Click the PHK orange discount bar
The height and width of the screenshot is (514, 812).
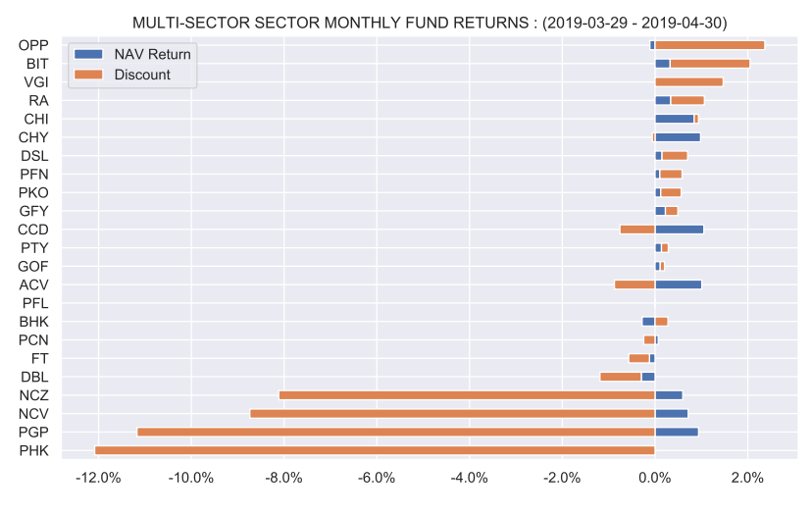click(375, 450)
